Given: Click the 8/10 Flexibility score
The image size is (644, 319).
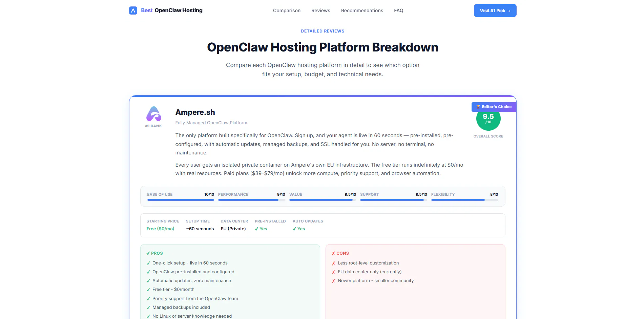Looking at the screenshot, I should point(494,194).
